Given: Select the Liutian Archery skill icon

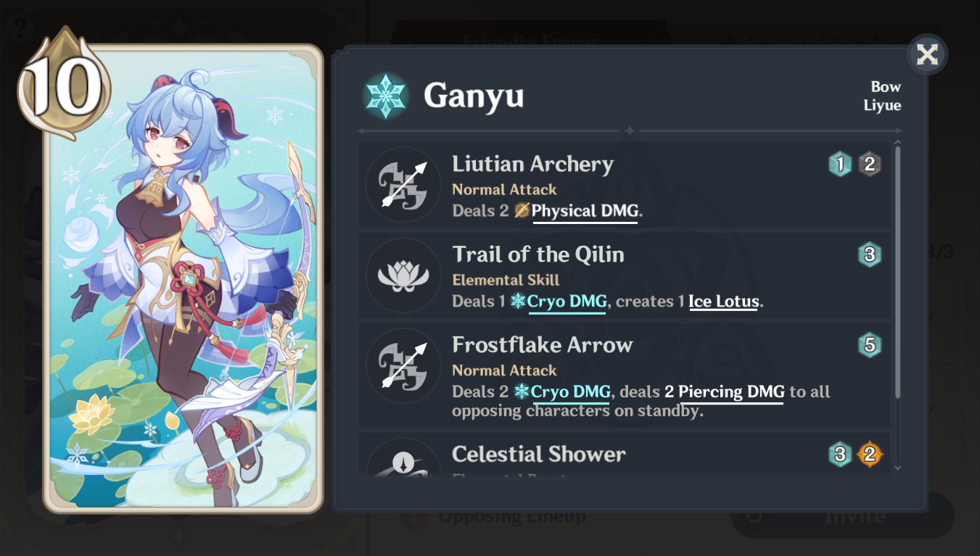Looking at the screenshot, I should point(403,185).
